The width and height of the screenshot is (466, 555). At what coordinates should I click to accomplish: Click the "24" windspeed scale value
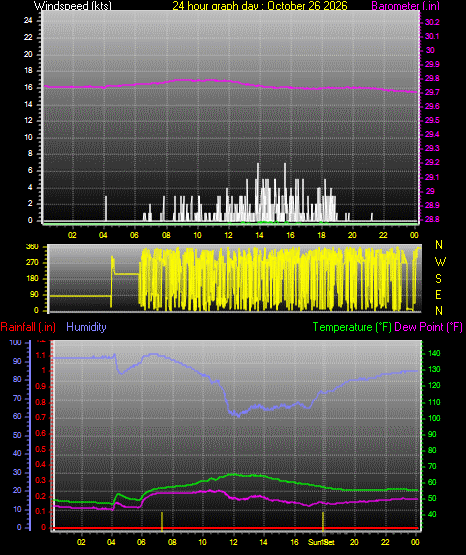point(28,20)
